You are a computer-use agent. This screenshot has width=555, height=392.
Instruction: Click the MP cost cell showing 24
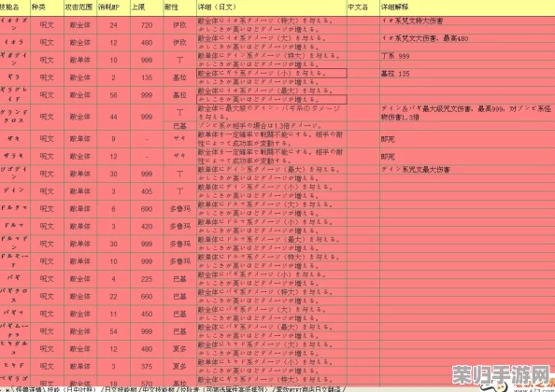(x=113, y=25)
